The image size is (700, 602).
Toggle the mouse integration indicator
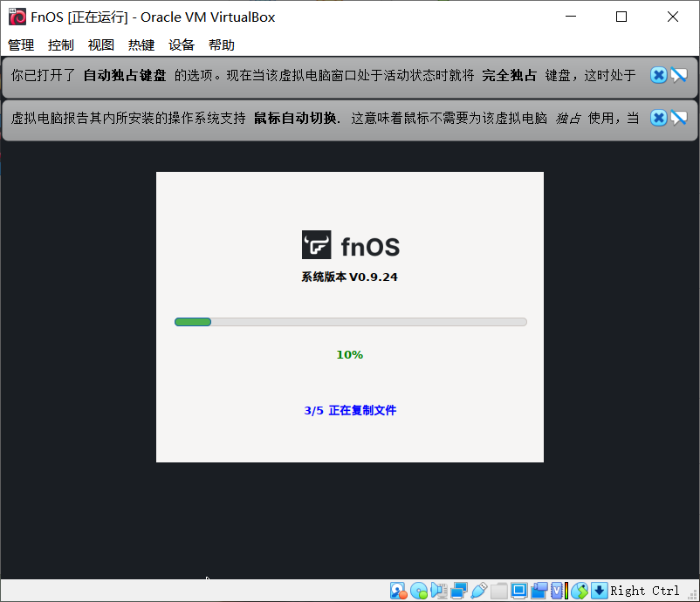pos(579,591)
